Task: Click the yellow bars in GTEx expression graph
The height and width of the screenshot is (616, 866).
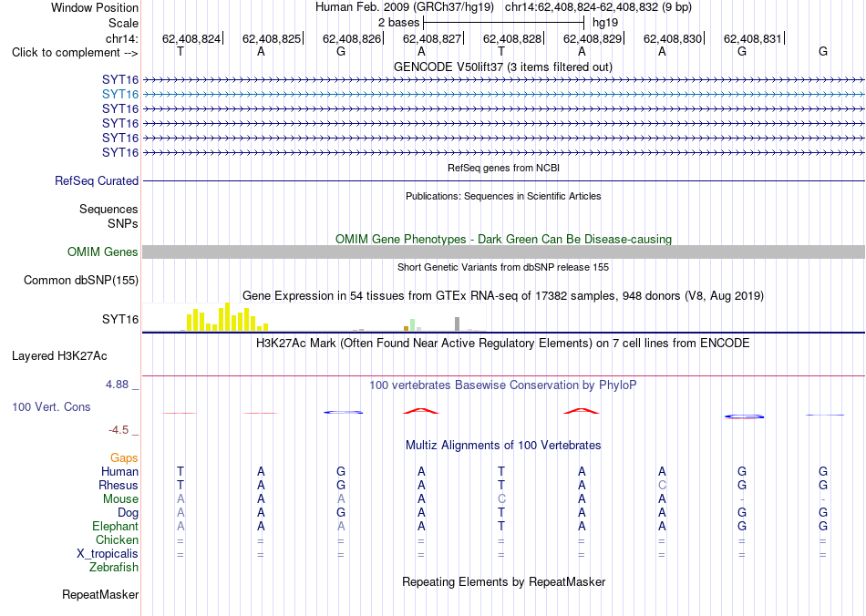Action: 227,317
